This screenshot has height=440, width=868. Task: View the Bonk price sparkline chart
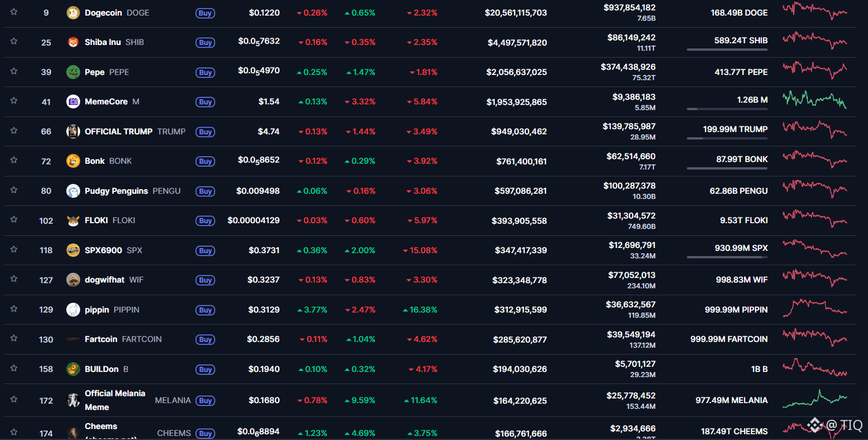[814, 159]
